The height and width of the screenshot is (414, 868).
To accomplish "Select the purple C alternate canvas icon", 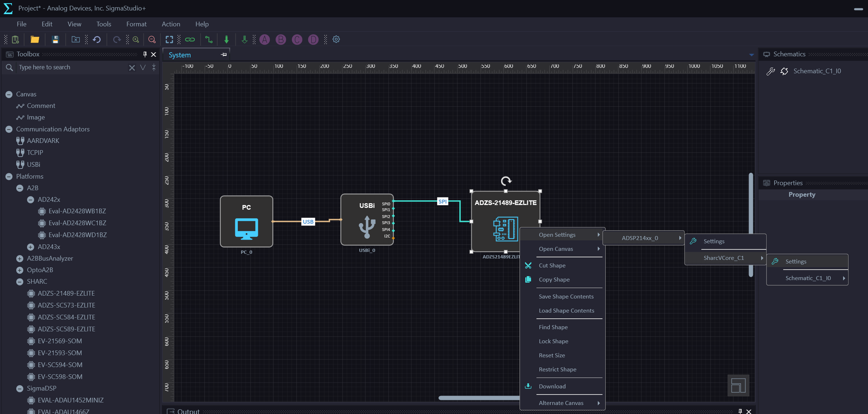I will (297, 39).
